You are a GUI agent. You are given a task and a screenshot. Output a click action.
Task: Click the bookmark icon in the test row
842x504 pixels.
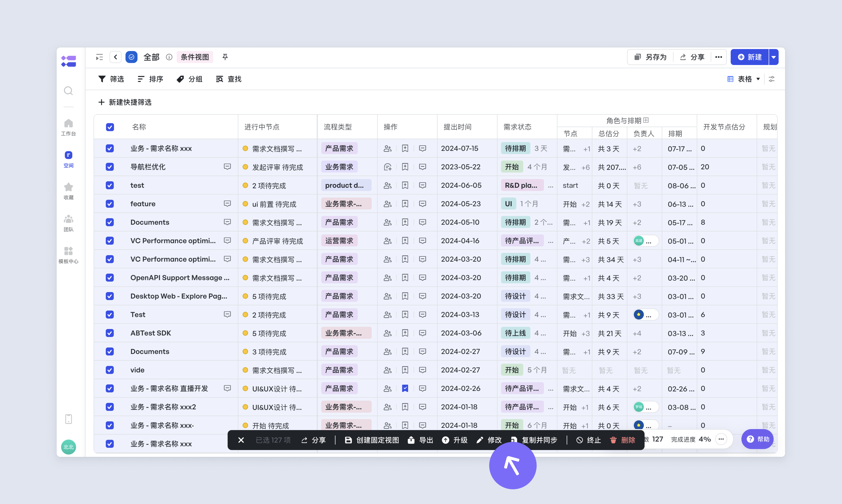point(405,185)
